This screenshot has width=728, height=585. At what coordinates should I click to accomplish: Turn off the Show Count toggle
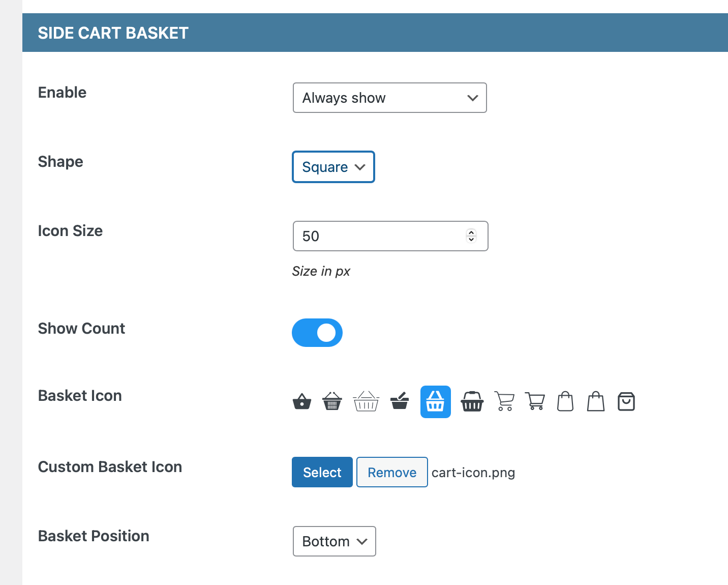[x=317, y=333]
